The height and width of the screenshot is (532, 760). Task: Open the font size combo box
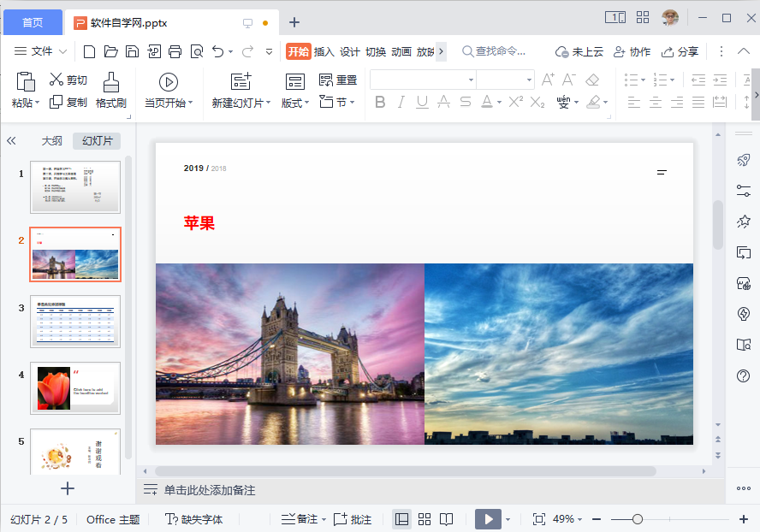click(x=506, y=80)
